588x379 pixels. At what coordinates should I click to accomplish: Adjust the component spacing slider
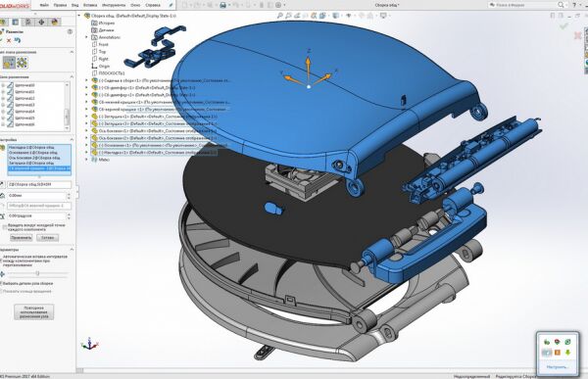(x=37, y=273)
